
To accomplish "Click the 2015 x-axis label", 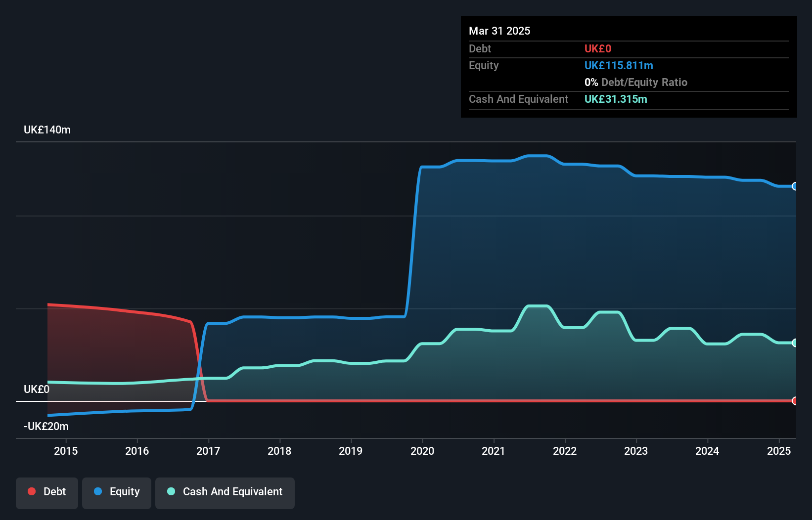I will pos(66,451).
